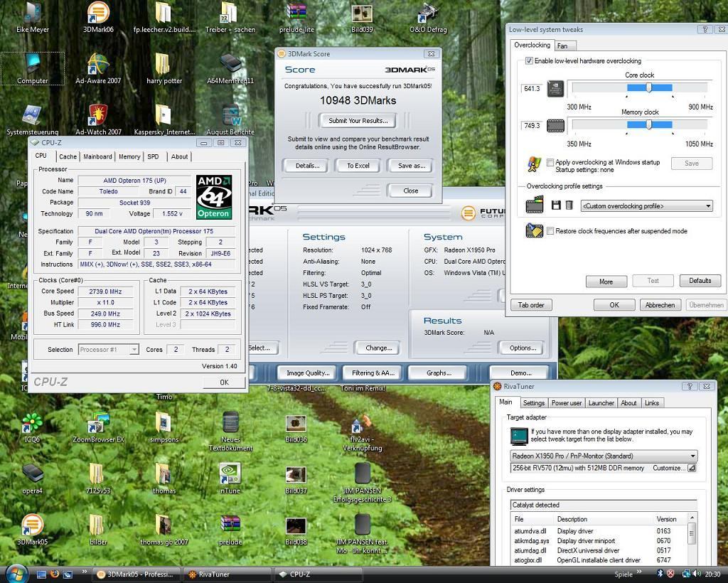Screen dimensions: 728x583
Task: Click OK in the CPU-Z window
Action: (x=224, y=382)
